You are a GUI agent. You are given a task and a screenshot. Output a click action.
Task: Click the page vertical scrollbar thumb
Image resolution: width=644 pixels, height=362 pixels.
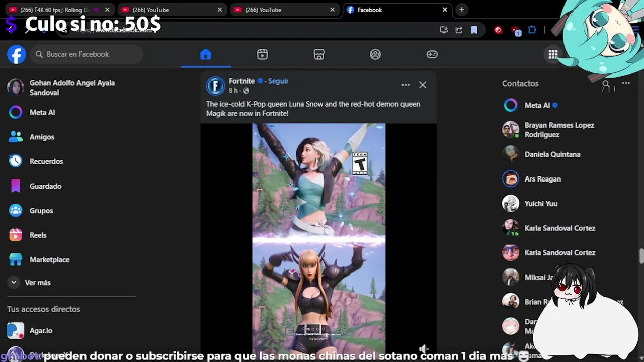click(x=641, y=256)
